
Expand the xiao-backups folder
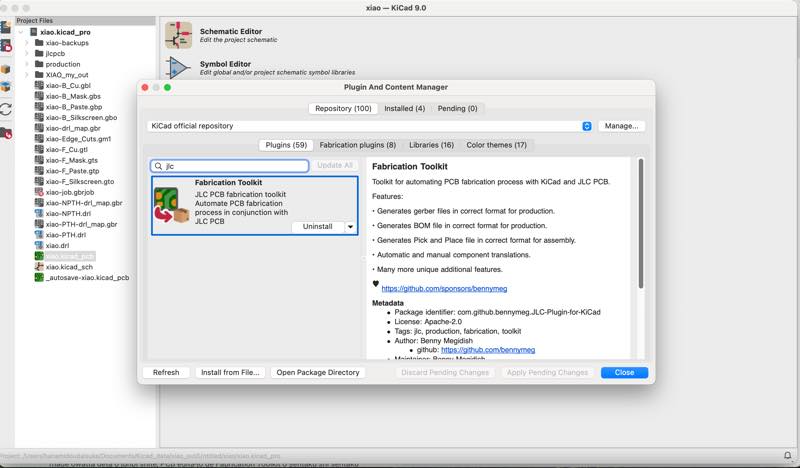27,43
